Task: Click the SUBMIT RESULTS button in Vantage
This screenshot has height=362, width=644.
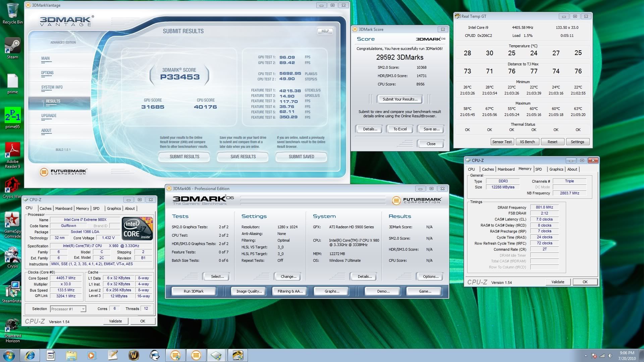Action: point(184,157)
